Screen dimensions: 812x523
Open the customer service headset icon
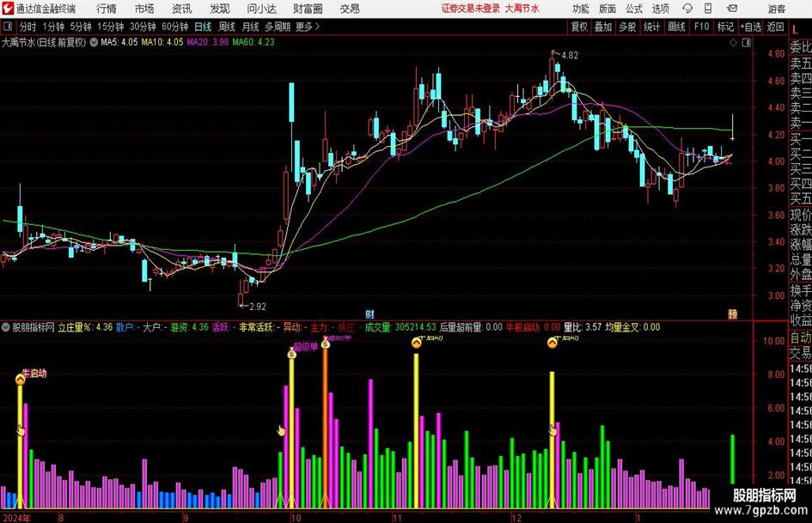[687, 9]
